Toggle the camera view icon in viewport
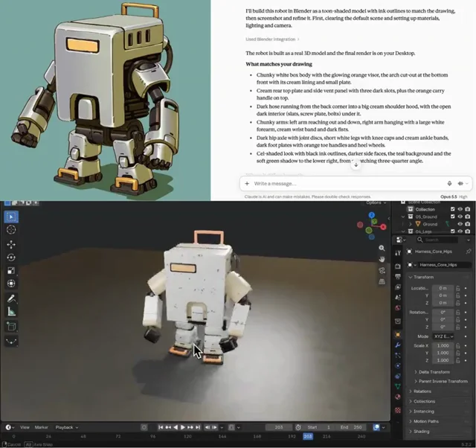 (382, 270)
